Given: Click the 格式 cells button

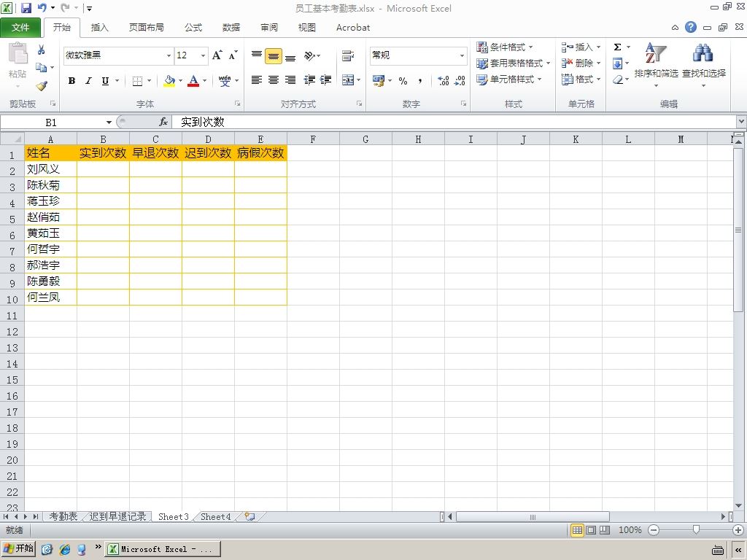Looking at the screenshot, I should (581, 79).
